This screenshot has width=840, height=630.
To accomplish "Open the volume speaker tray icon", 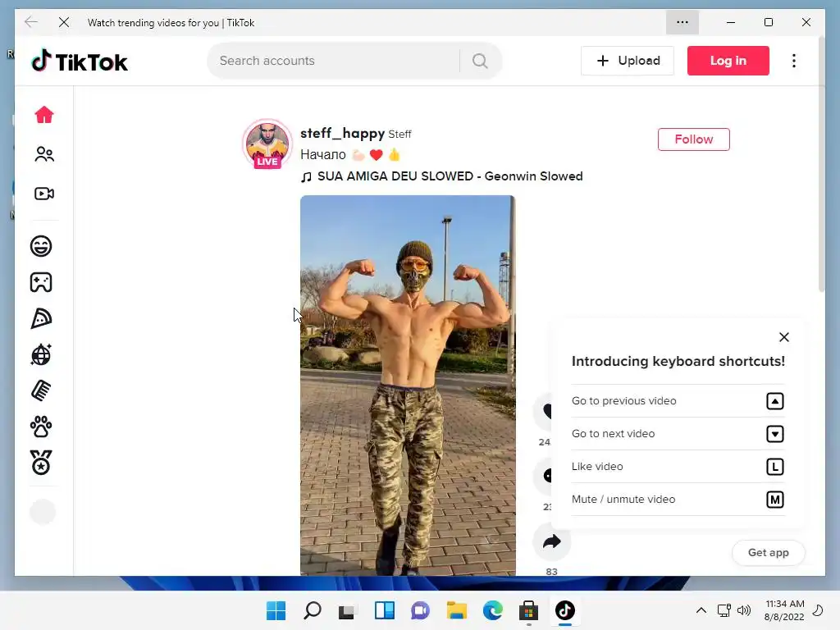I will coord(743,610).
